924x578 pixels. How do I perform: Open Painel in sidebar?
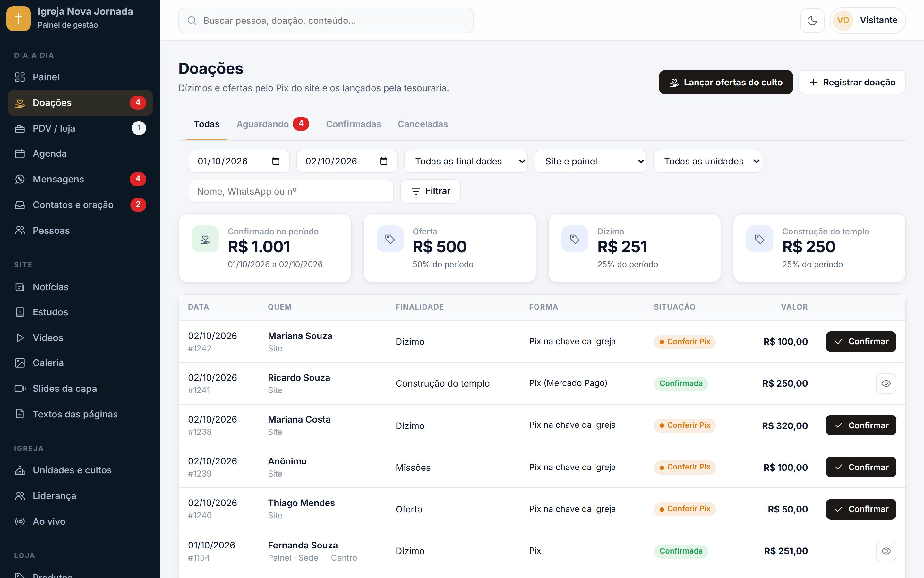(80, 77)
